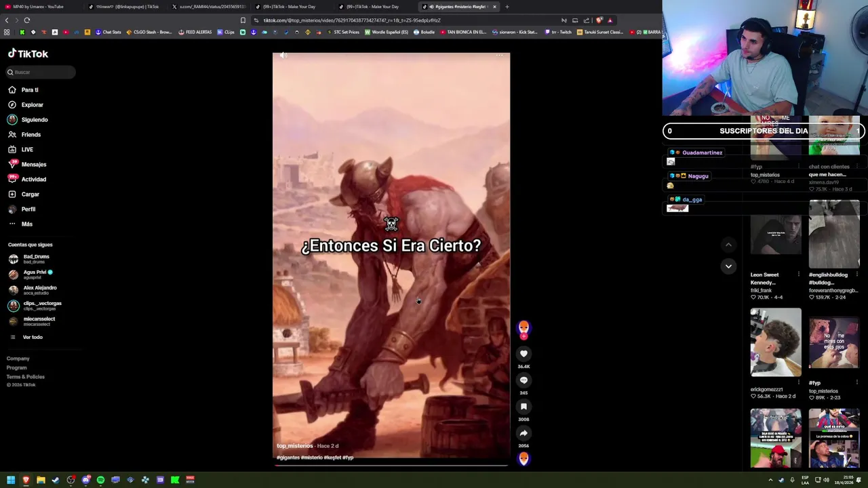Open Spotify from taskbar
This screenshot has width=868, height=488.
pyautogui.click(x=100, y=480)
